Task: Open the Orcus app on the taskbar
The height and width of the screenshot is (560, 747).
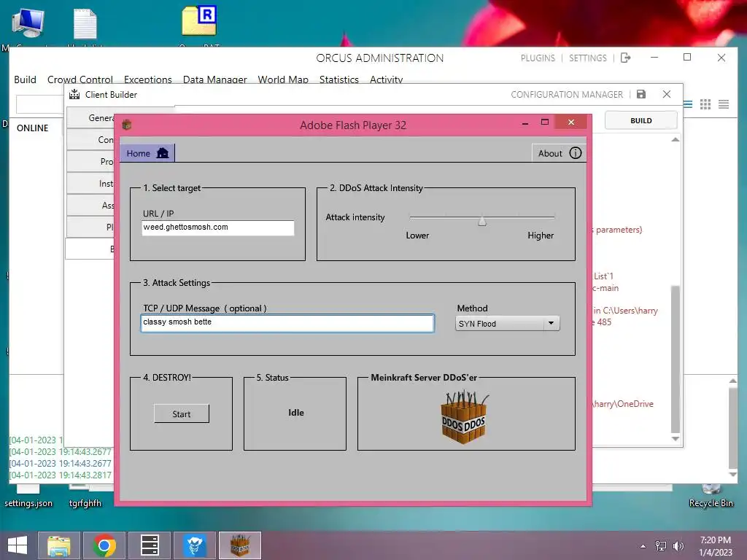Action: click(194, 545)
